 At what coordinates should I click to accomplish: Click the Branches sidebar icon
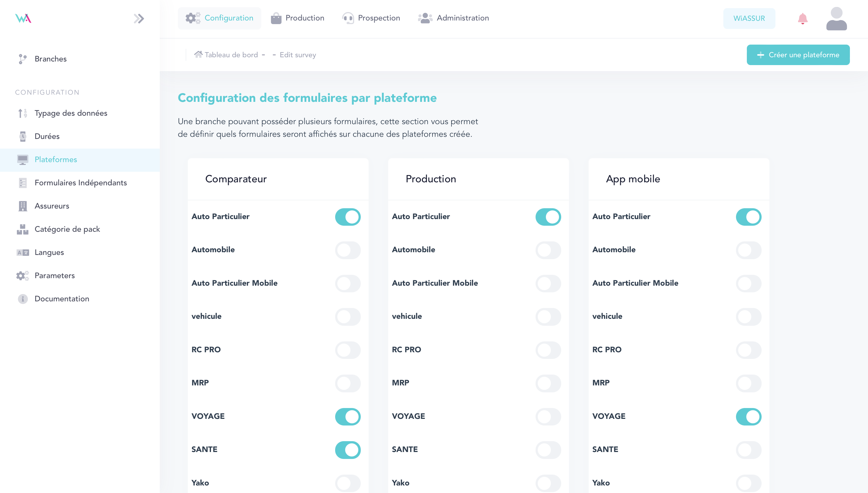pos(22,59)
